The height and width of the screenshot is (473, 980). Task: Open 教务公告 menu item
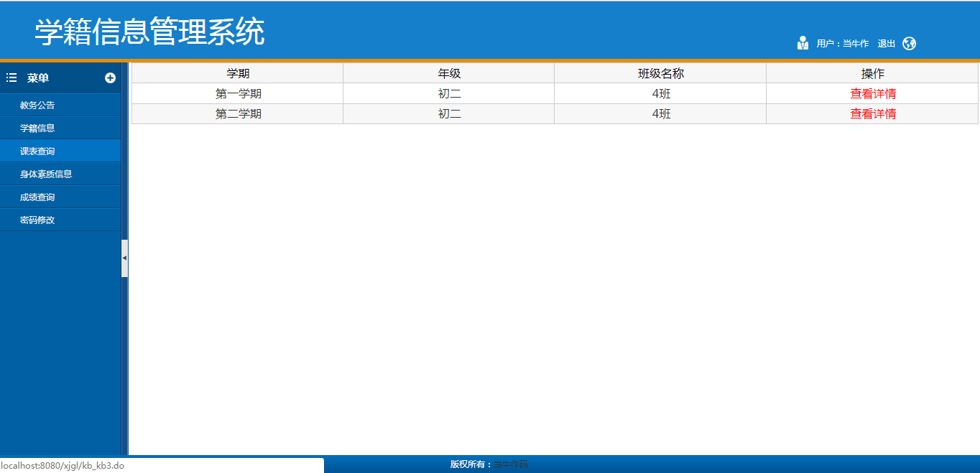point(60,106)
